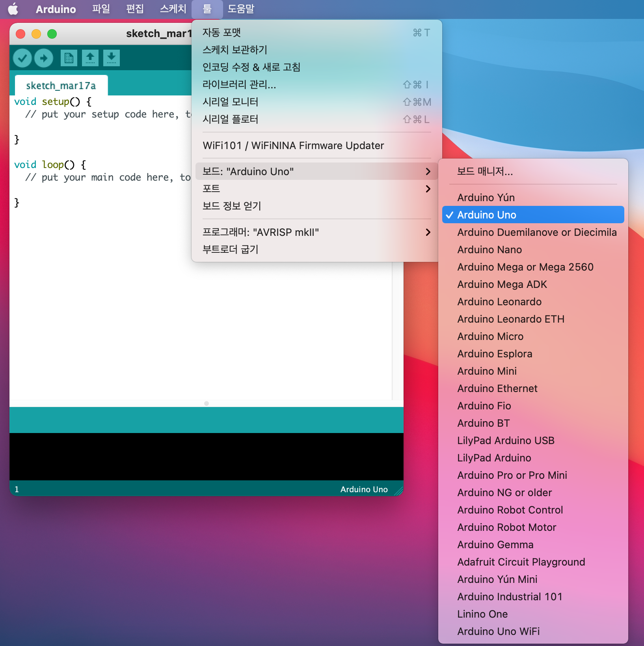Viewport: 644px width, 646px height.
Task: Click the console divider handle dot
Action: (x=207, y=403)
